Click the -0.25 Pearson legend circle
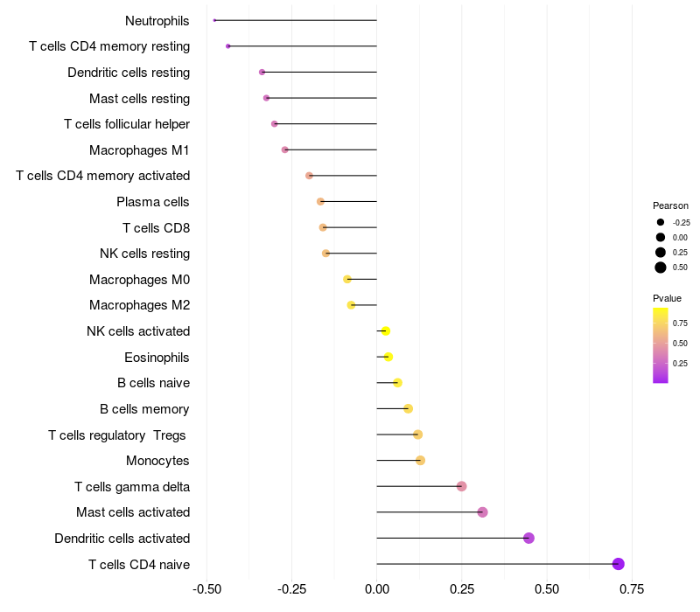 pos(661,222)
